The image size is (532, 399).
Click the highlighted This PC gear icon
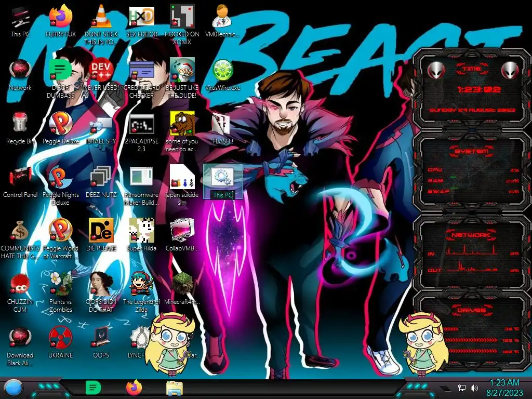click(x=222, y=181)
